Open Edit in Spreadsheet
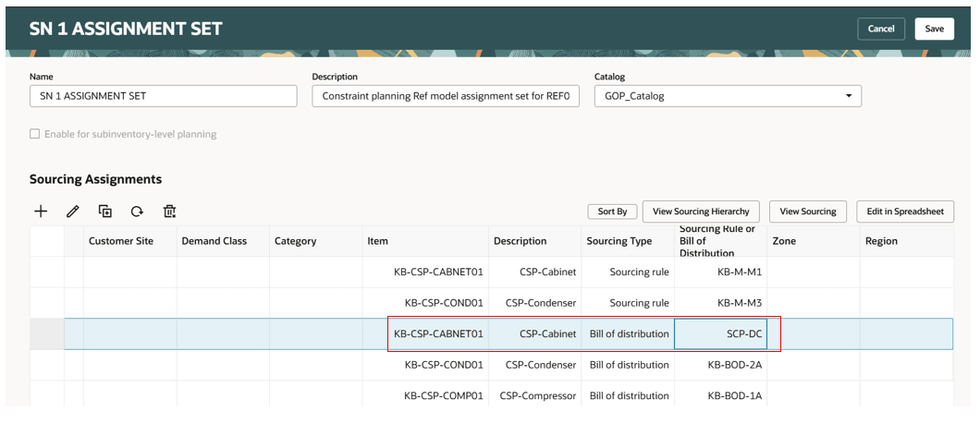 (906, 212)
